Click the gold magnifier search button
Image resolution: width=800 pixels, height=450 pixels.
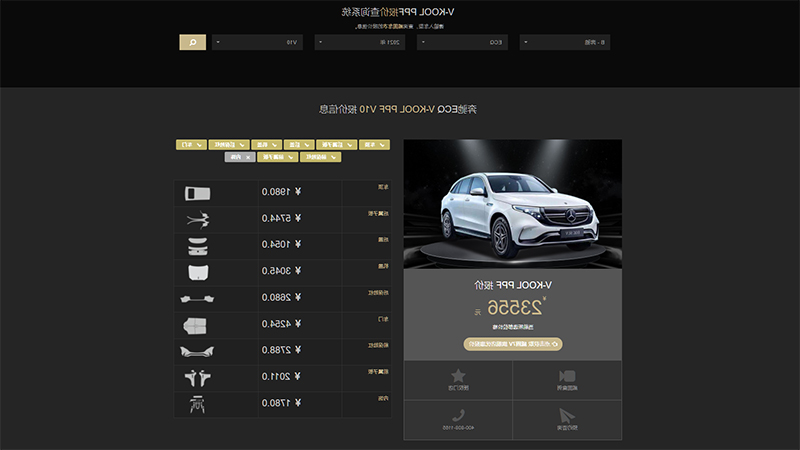point(192,42)
